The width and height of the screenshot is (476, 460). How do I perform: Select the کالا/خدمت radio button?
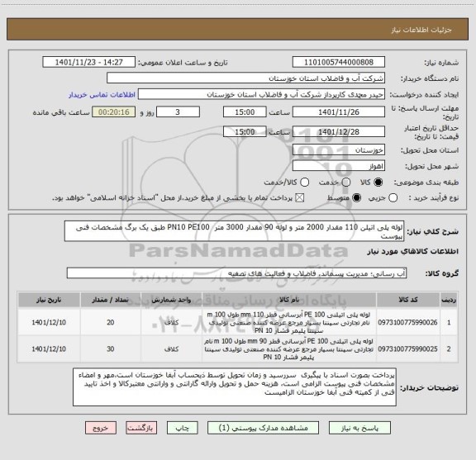point(304,183)
